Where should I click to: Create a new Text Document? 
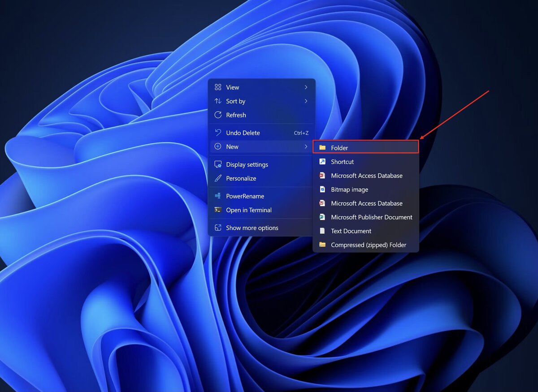(366, 231)
